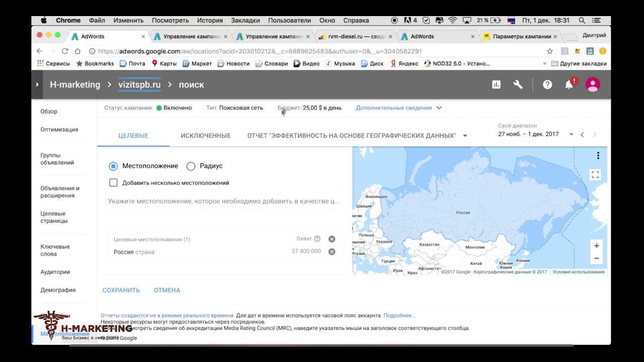Open the Другие закладки folder
644x362 pixels.
[579, 63]
